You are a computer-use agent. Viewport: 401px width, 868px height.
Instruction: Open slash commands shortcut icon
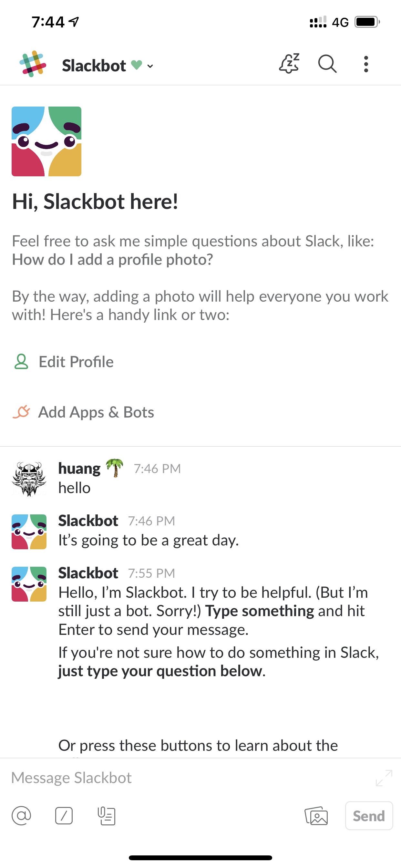click(x=64, y=816)
